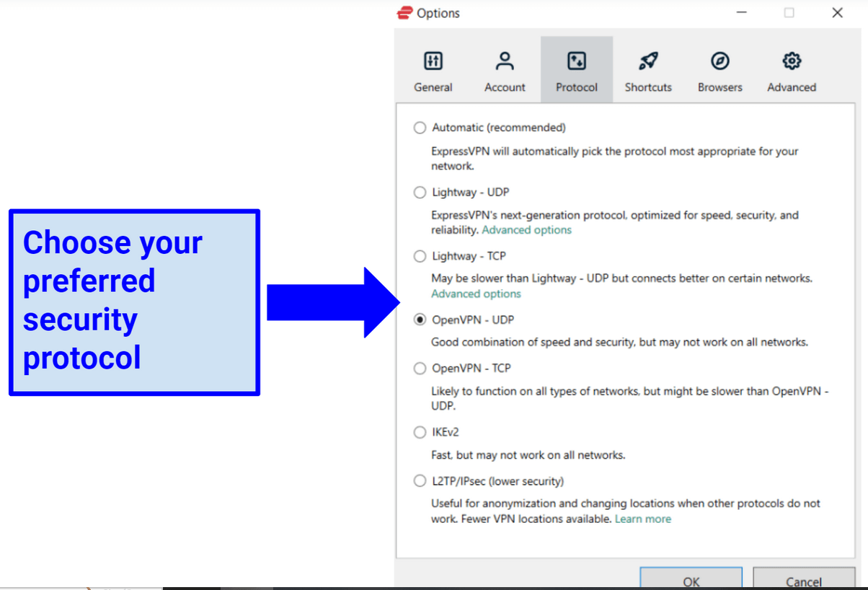
Task: Select Lightway - UDP protocol
Action: pos(420,193)
